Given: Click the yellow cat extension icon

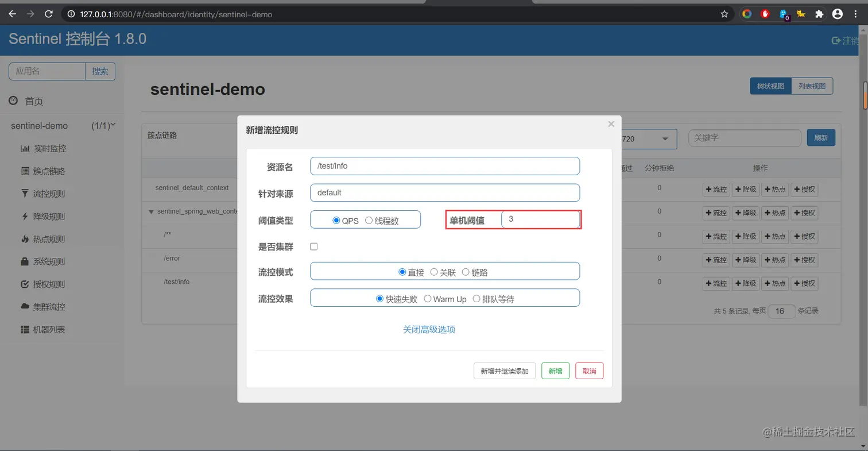Looking at the screenshot, I should click(x=801, y=14).
